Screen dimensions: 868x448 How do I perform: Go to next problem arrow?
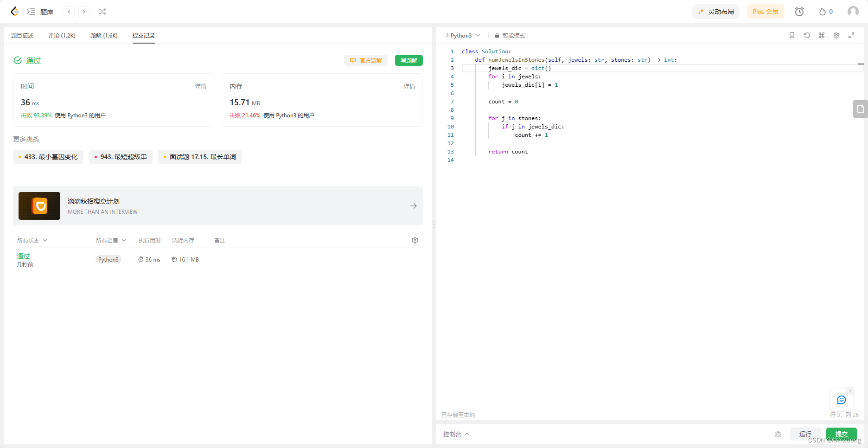tap(84, 12)
